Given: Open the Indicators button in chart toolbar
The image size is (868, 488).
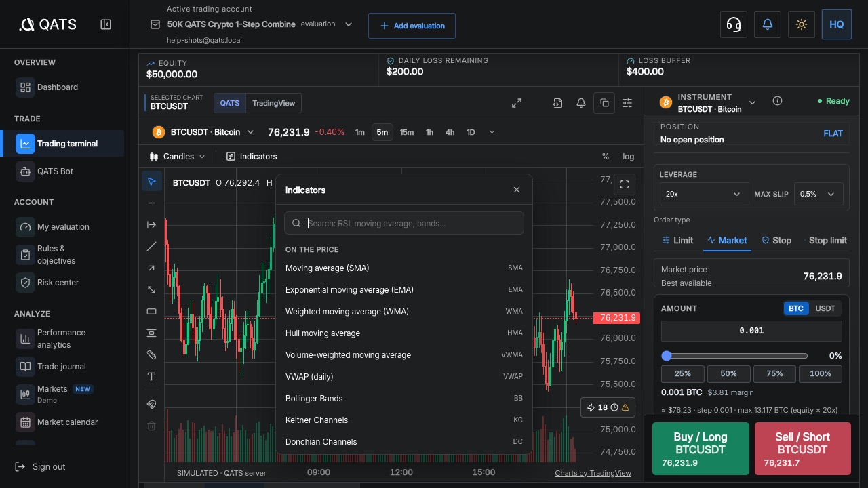Looking at the screenshot, I should [x=252, y=157].
